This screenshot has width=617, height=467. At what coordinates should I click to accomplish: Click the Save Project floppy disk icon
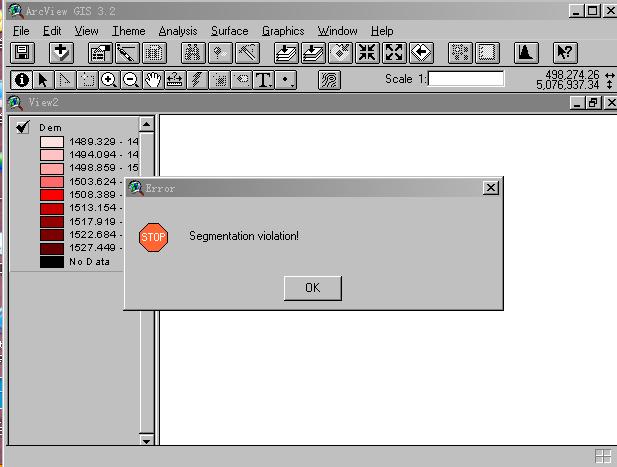tap(22, 53)
